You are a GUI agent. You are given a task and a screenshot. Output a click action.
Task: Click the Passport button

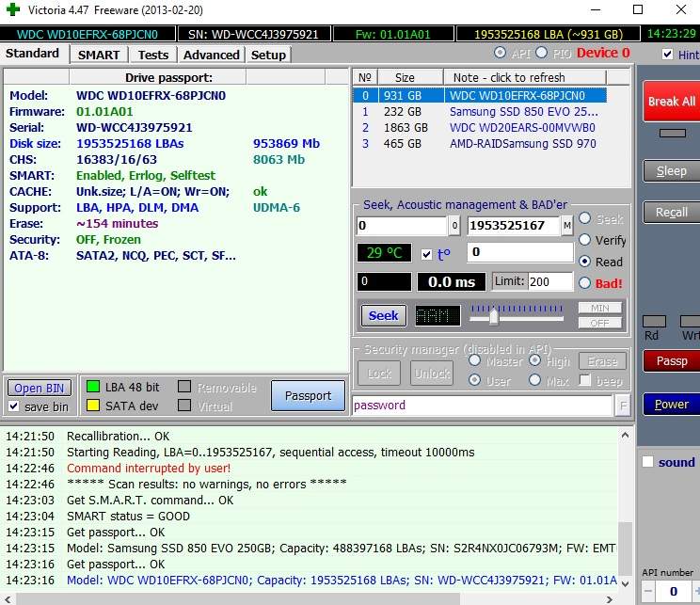pos(308,395)
